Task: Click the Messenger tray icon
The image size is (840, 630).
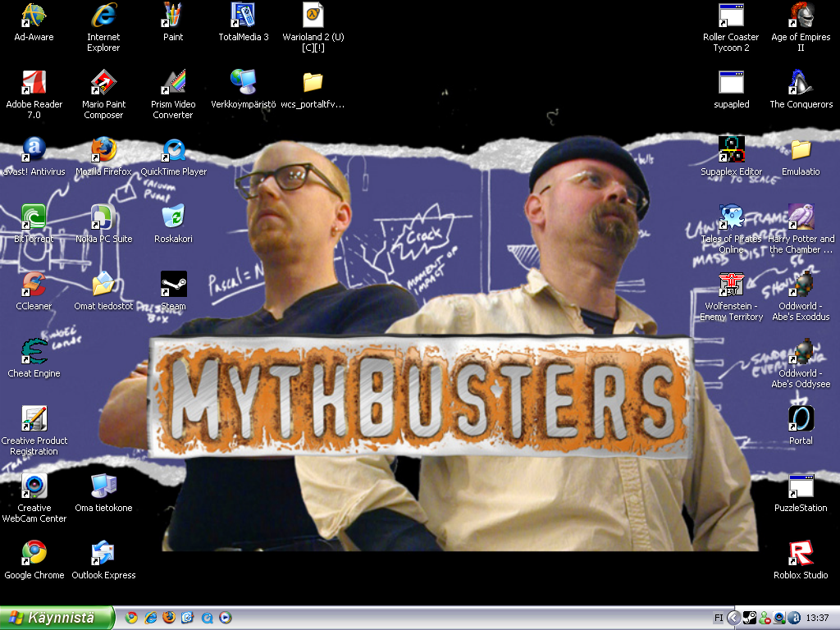Action: tap(765, 619)
